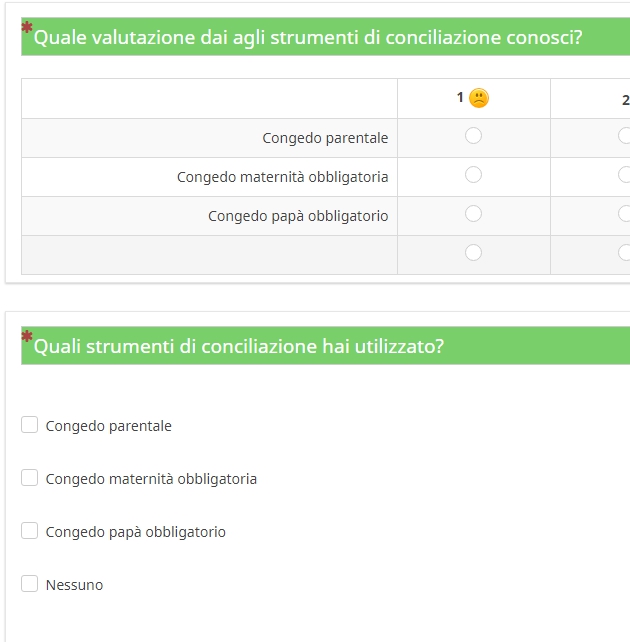
Task: Click the Congedo maternità obbligatoria table row label
Action: [282, 177]
